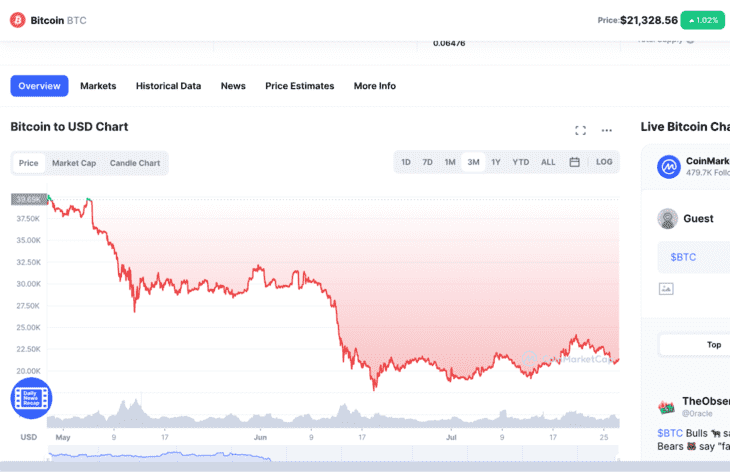Click the $BTC link in TheObserver post
Screen dimensions: 730x472
[670, 433]
